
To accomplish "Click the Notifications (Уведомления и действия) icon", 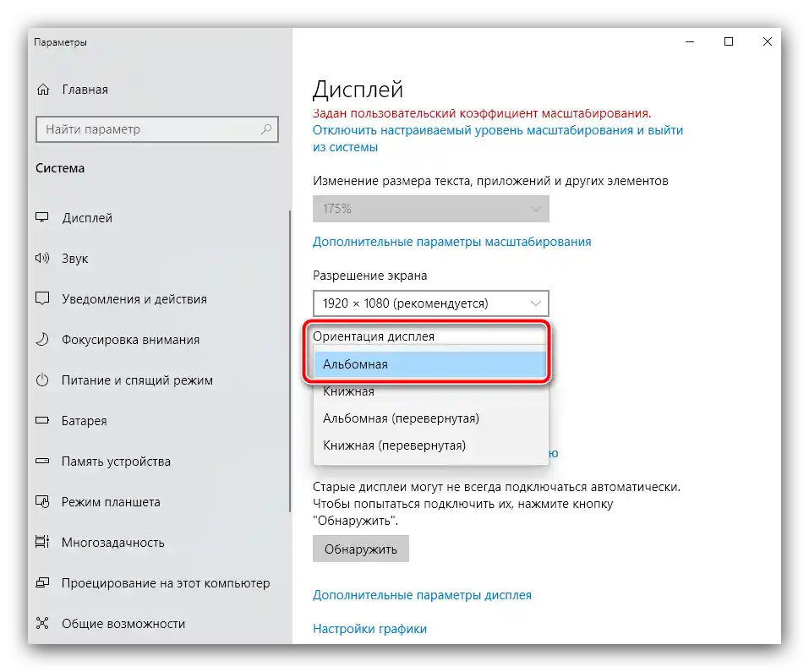I will [x=43, y=299].
